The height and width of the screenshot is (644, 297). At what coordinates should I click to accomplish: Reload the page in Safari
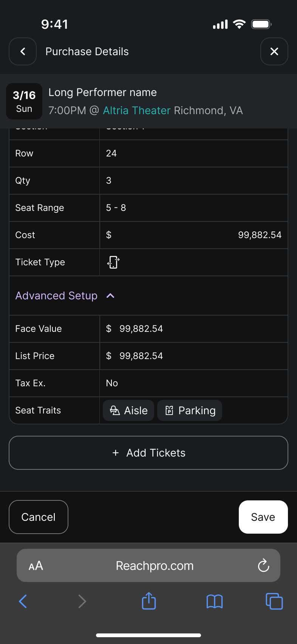263,566
